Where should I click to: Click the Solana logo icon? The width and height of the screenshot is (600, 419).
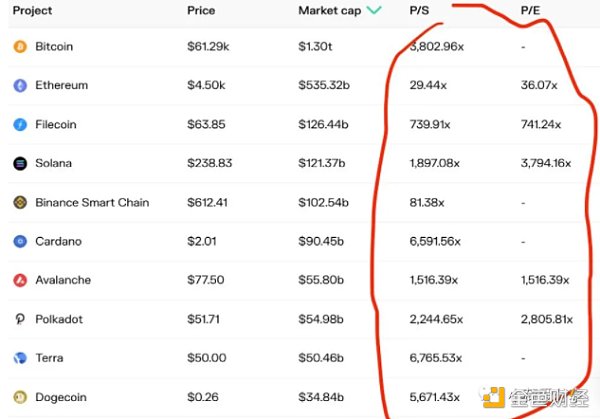click(x=19, y=163)
